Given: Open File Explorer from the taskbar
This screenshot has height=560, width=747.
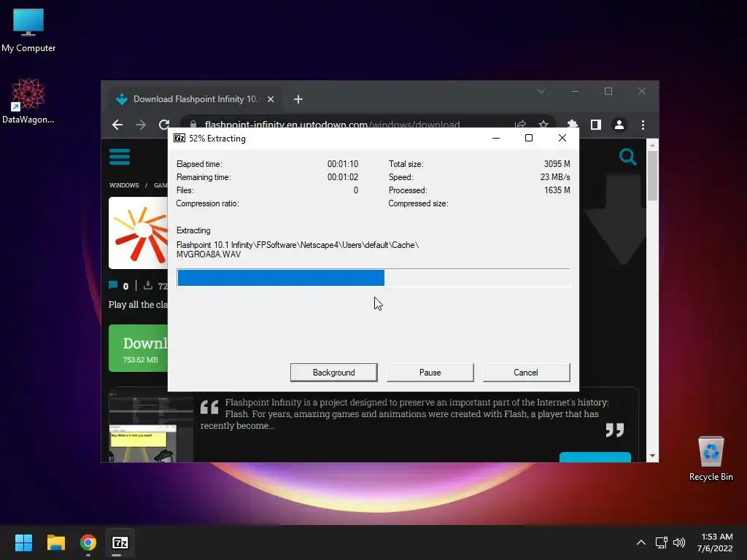Looking at the screenshot, I should [55, 542].
